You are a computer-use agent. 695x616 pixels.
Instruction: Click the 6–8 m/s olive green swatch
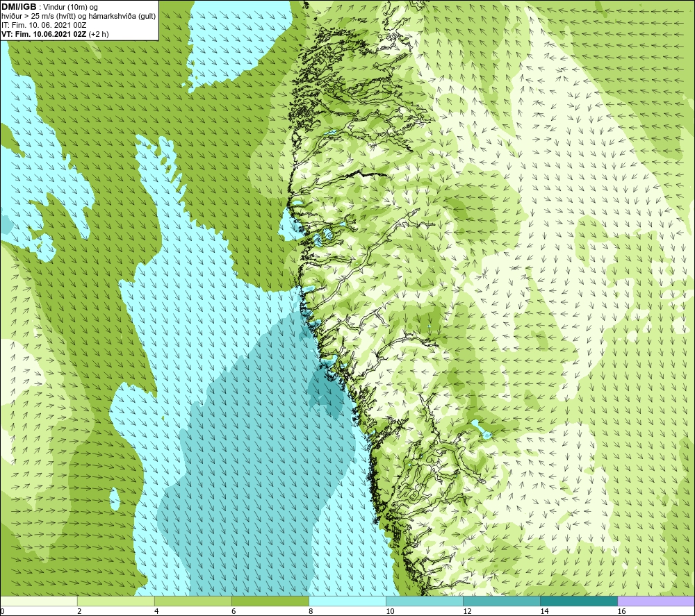tap(270, 601)
